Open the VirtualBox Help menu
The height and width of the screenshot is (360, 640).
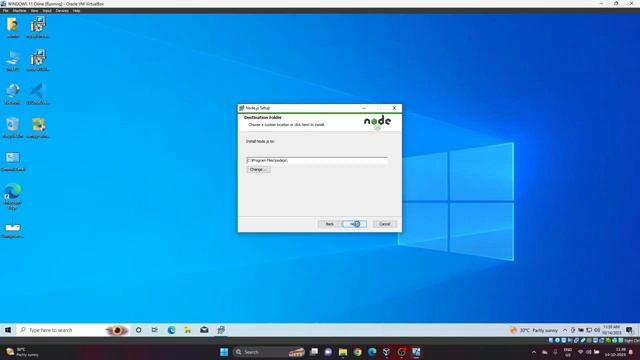pyautogui.click(x=76, y=11)
